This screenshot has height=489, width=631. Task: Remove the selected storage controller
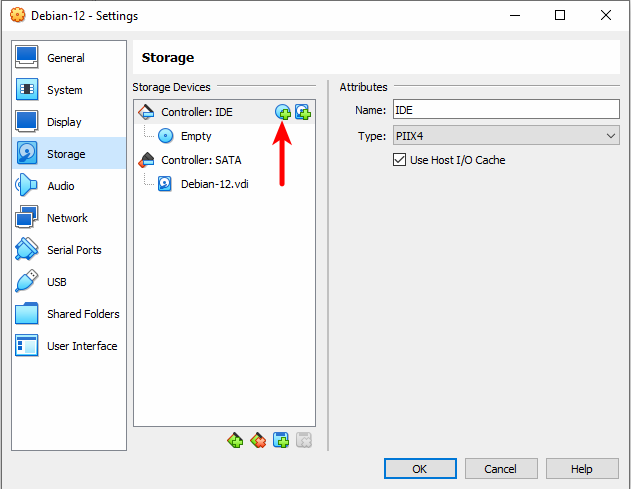[x=258, y=439]
